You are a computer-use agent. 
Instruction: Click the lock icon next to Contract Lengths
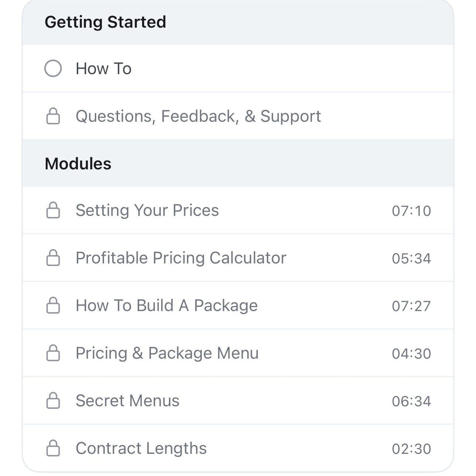click(53, 448)
